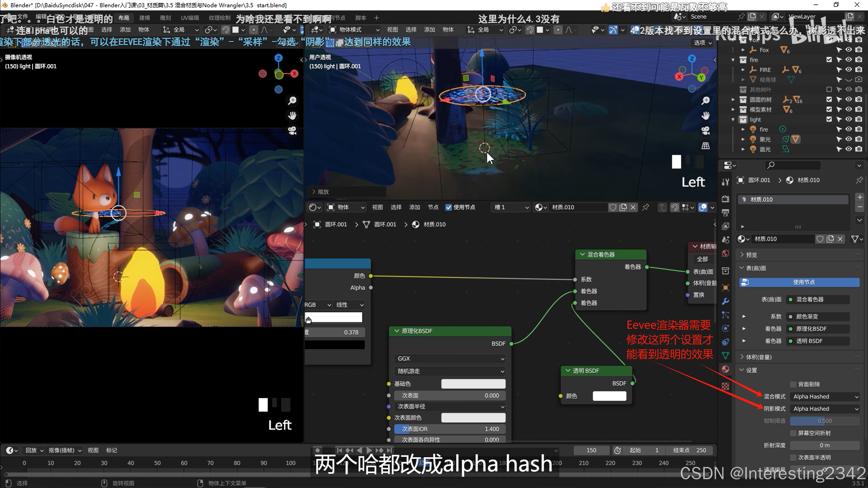
Task: Click the Transparent BSDF color swatch
Action: 609,396
